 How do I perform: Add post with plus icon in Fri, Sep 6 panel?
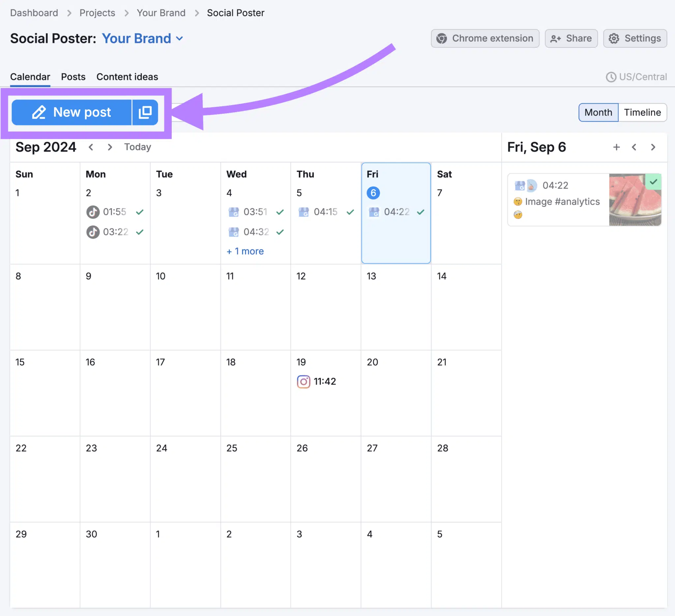tap(616, 147)
